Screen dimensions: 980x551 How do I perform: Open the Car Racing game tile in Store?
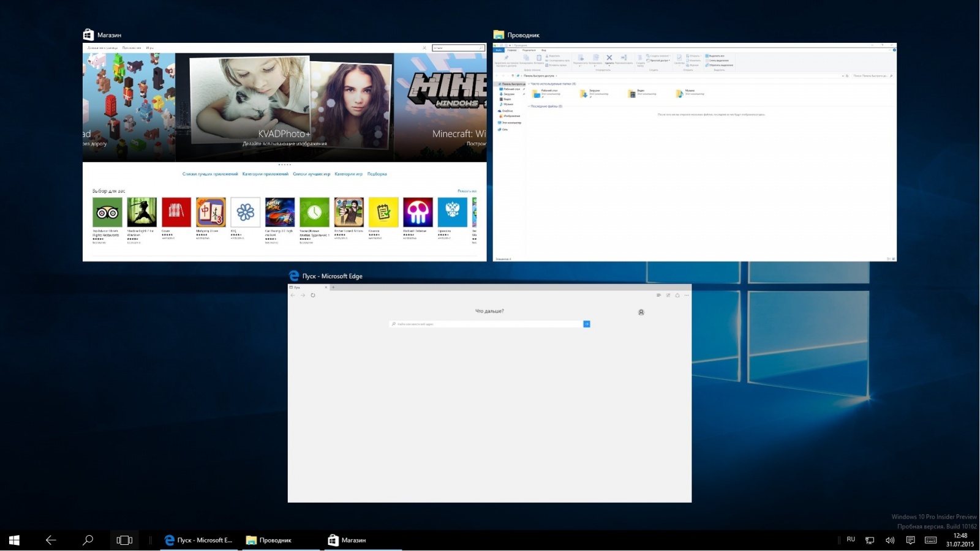pos(280,212)
